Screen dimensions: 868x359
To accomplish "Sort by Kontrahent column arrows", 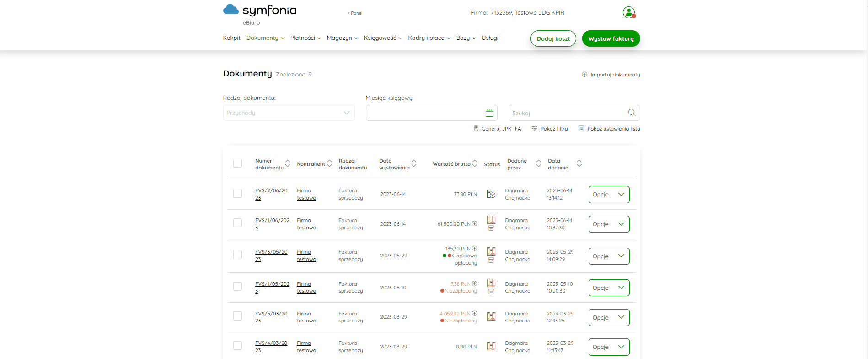I will click(329, 163).
